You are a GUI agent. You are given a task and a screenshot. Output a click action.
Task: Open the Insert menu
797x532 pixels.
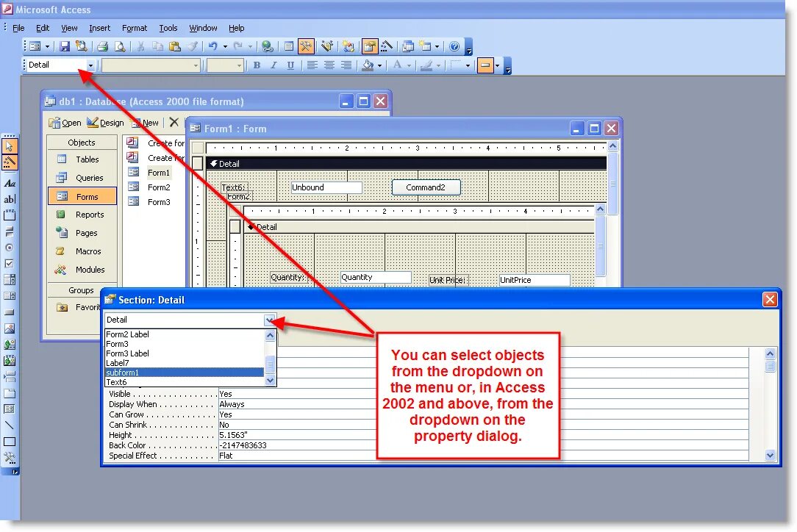pos(100,28)
